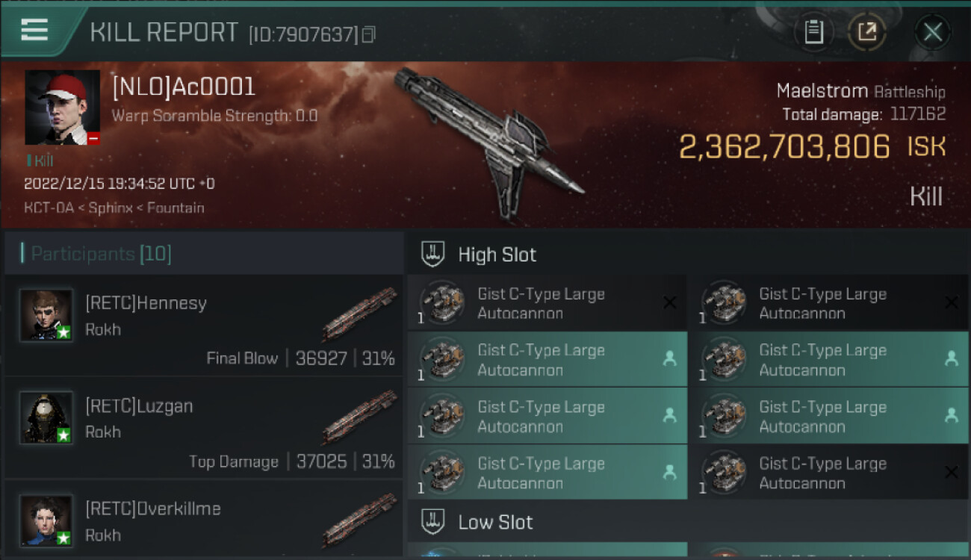
Task: Click the High Slot section icon
Action: tap(433, 255)
